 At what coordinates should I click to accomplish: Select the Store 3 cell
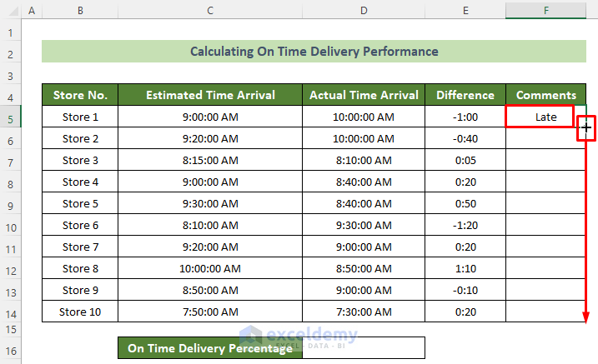[x=80, y=161]
